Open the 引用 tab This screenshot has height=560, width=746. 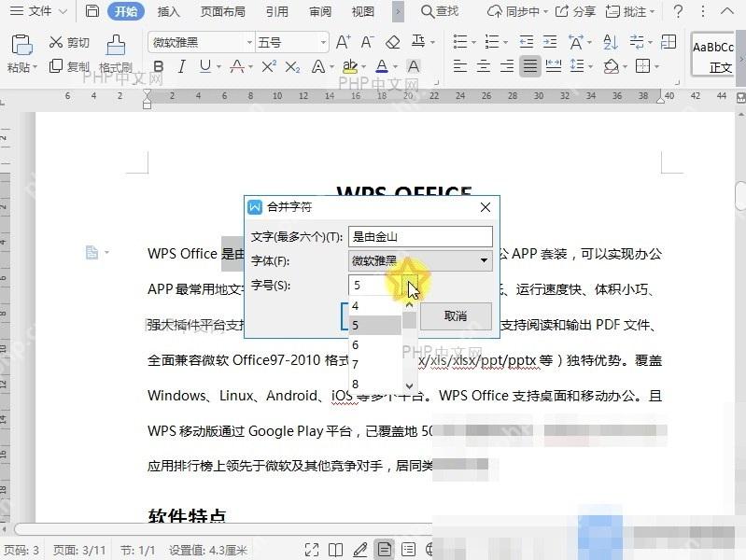click(x=277, y=11)
